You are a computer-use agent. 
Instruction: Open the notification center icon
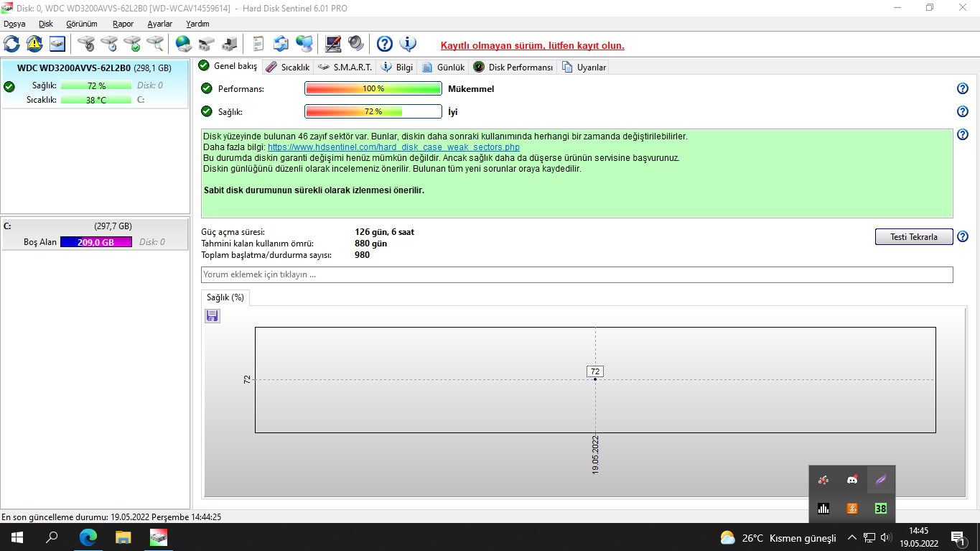pyautogui.click(x=958, y=537)
